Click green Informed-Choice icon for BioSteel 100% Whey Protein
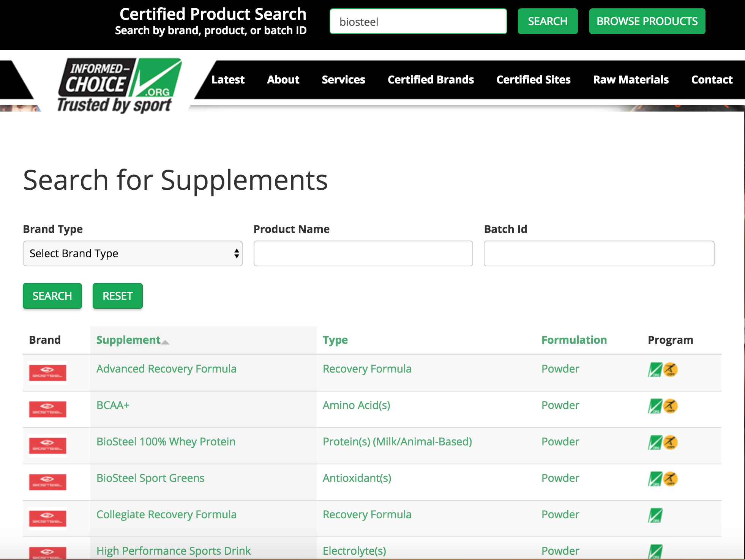The width and height of the screenshot is (745, 560). coord(655,442)
